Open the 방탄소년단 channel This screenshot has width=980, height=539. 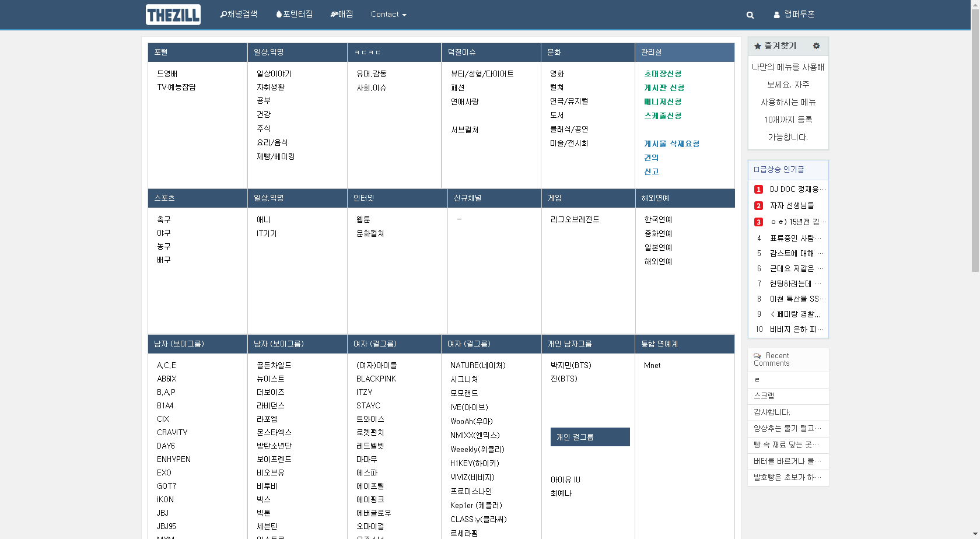point(274,446)
